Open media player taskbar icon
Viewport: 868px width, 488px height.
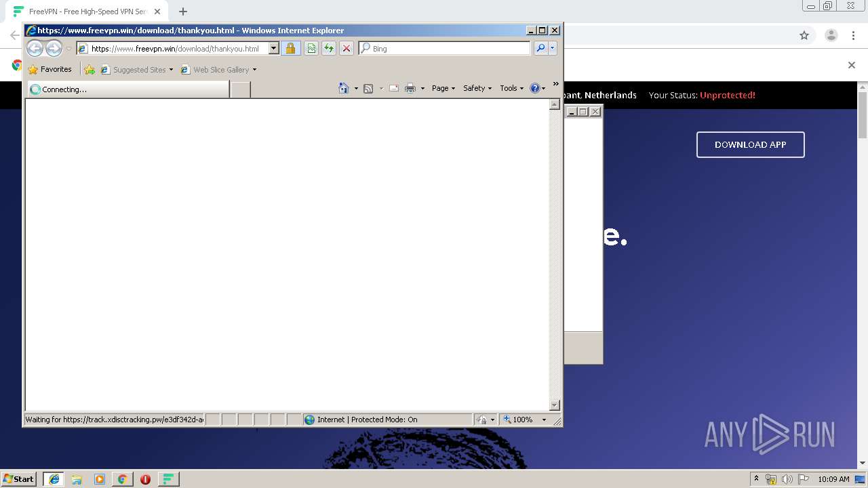click(x=100, y=479)
